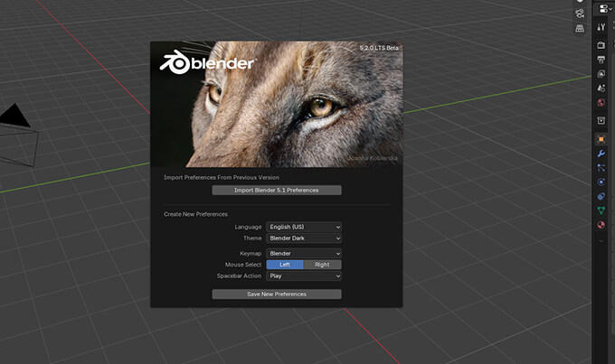Click the wolf splash artwork image

tap(276, 104)
